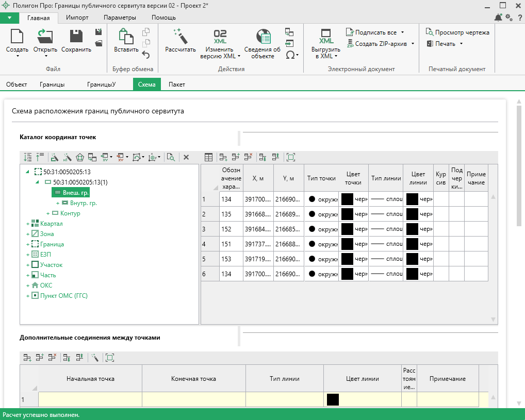Click the undo arrow in Буфер обмена

[x=146, y=55]
